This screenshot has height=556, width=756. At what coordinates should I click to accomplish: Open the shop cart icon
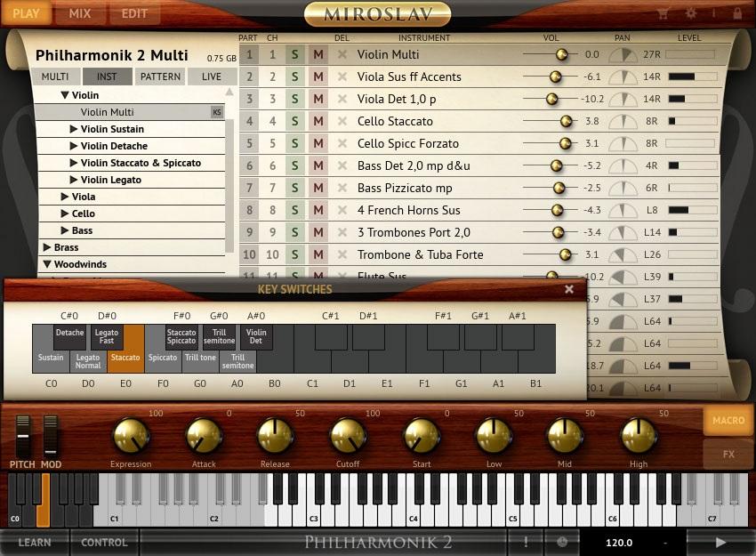pyautogui.click(x=663, y=13)
